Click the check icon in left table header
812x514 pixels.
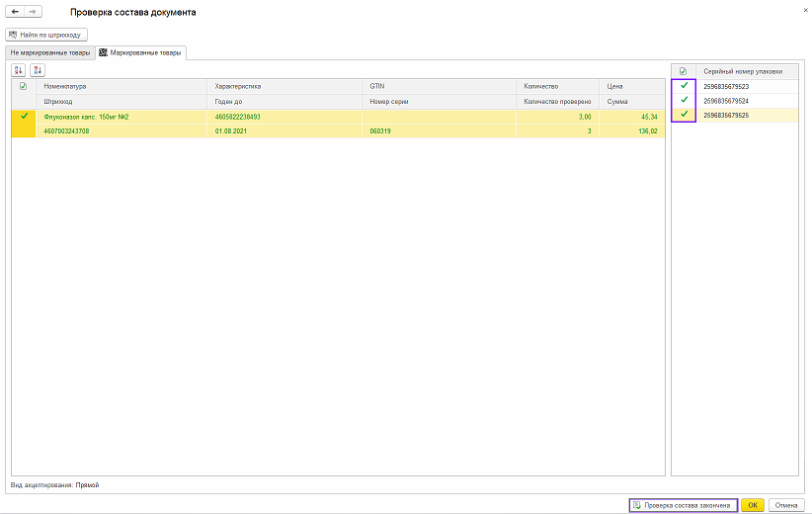pyautogui.click(x=23, y=86)
